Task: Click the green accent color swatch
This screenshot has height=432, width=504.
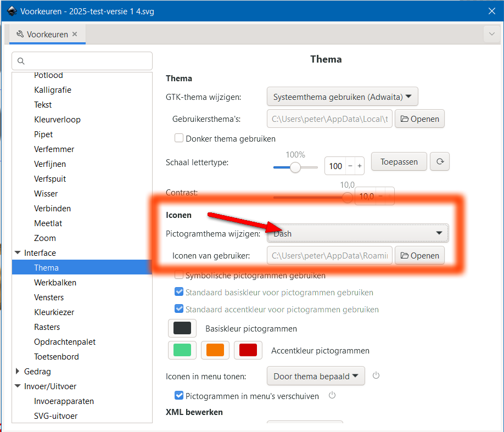Action: (x=182, y=350)
